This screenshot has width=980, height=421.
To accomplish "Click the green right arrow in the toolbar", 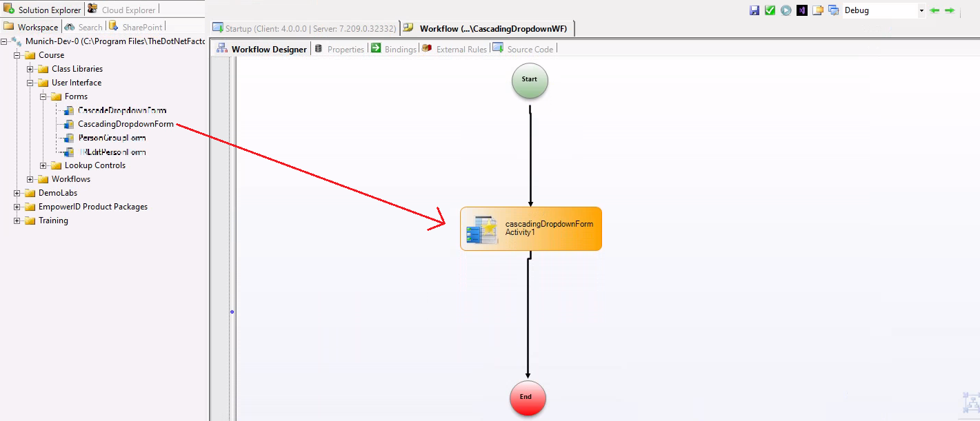I will click(x=950, y=10).
